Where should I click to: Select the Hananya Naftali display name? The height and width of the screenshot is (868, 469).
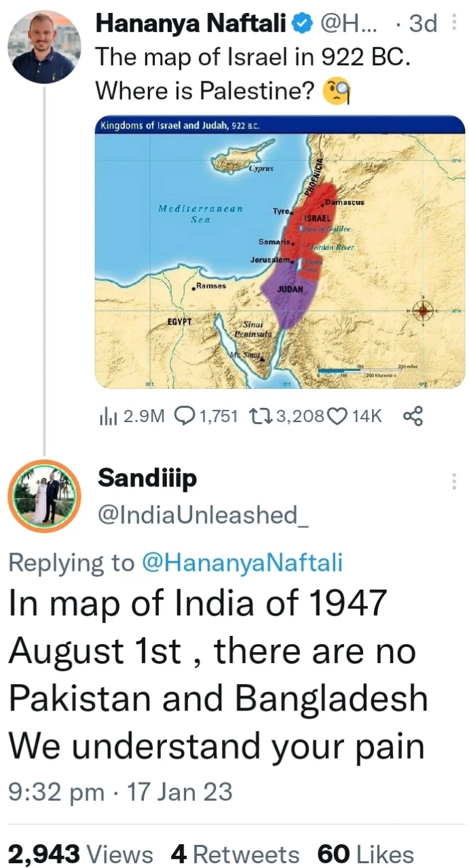[191, 24]
